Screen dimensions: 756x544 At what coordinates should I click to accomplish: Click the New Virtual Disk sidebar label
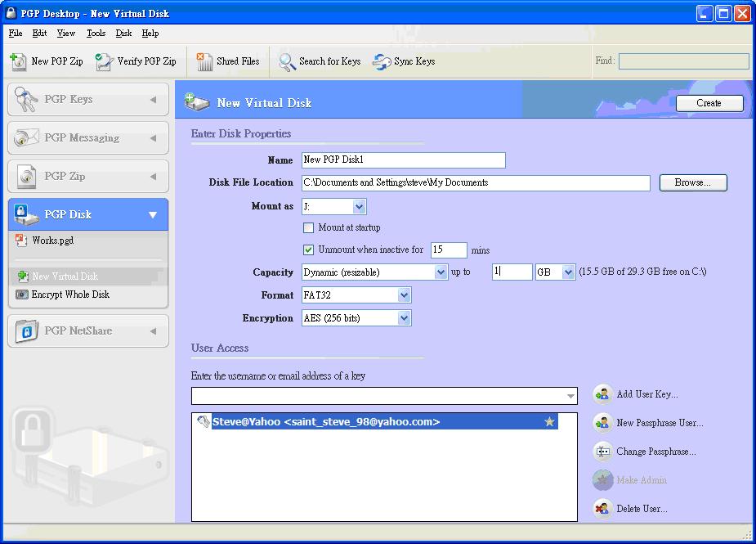coord(65,276)
